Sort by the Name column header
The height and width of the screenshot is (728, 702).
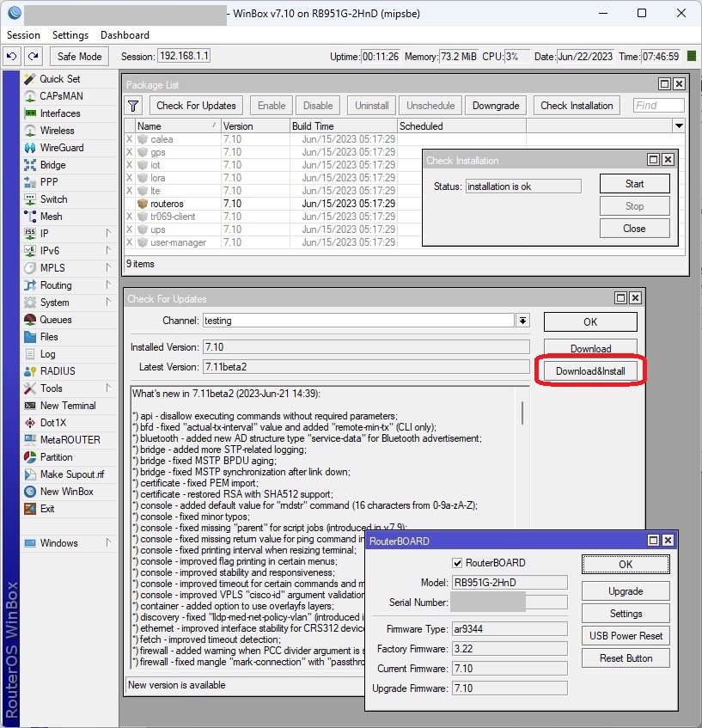tap(178, 125)
